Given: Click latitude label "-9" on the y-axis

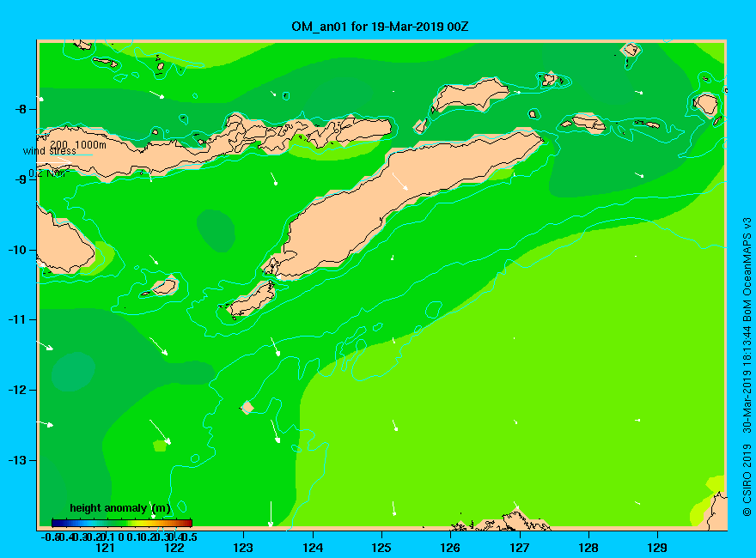Looking at the screenshot, I should tap(21, 179).
